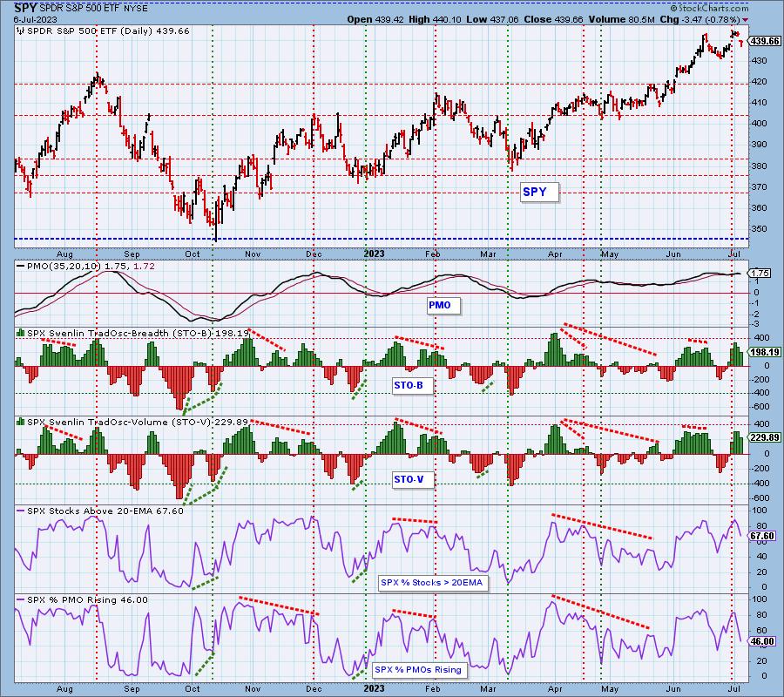This screenshot has height=697, width=784.
Task: Click the PMO(35,20,10) 1.75, 1.72 legend text
Action: coord(91,267)
